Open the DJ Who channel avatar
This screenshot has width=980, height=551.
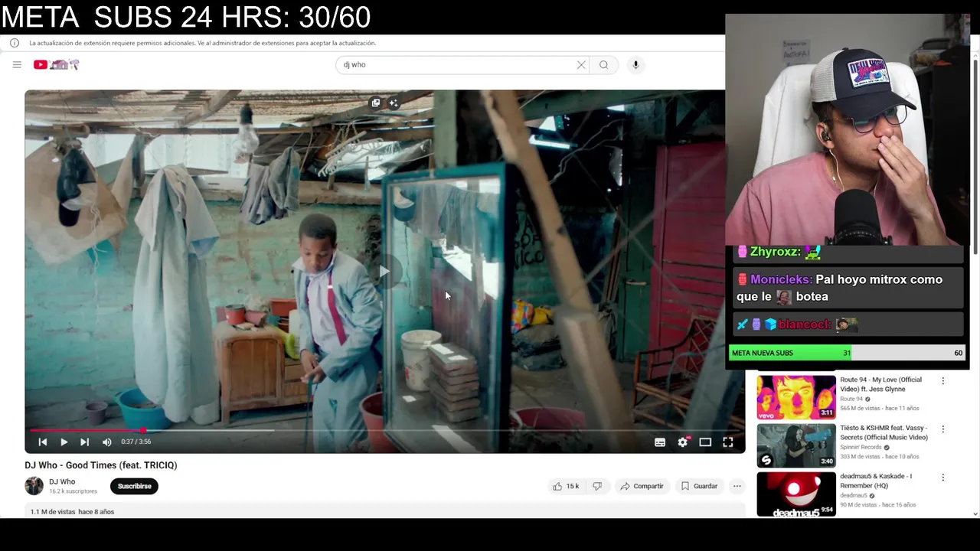tap(34, 486)
